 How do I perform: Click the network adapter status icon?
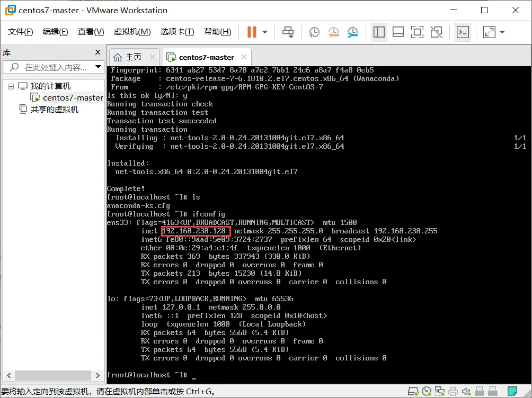click(440, 391)
